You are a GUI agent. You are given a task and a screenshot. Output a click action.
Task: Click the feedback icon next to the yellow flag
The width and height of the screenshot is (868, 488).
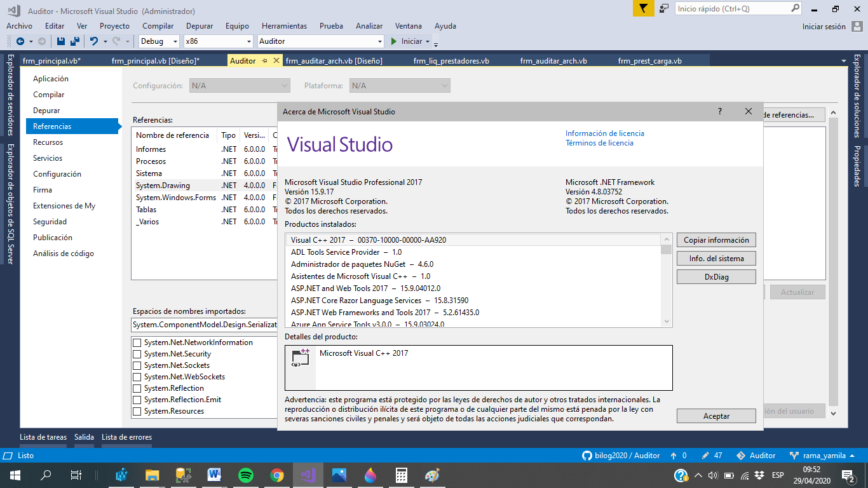pos(664,8)
